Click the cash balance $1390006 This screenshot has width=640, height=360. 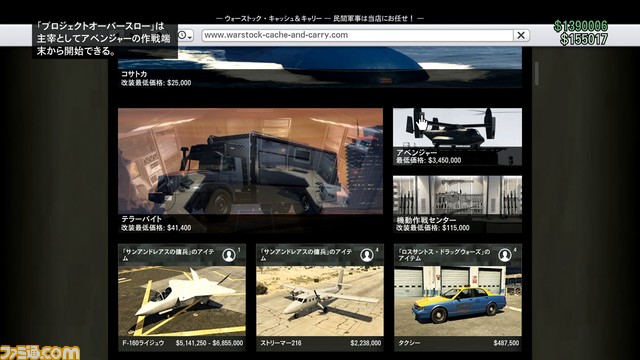[580, 26]
